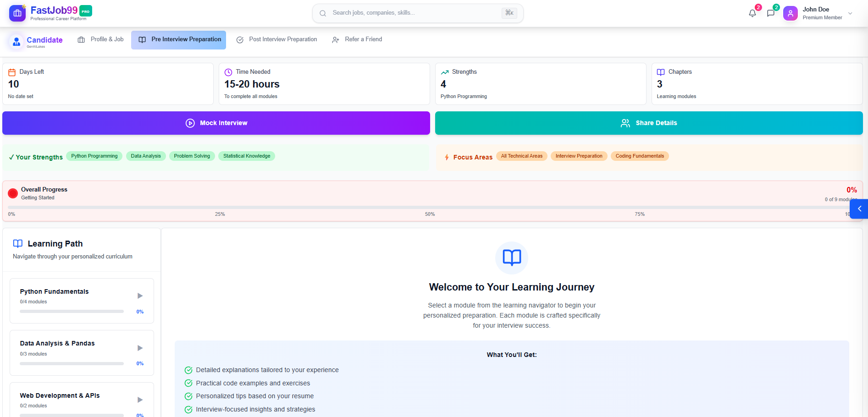
Task: Open the messages chat icon
Action: [771, 13]
